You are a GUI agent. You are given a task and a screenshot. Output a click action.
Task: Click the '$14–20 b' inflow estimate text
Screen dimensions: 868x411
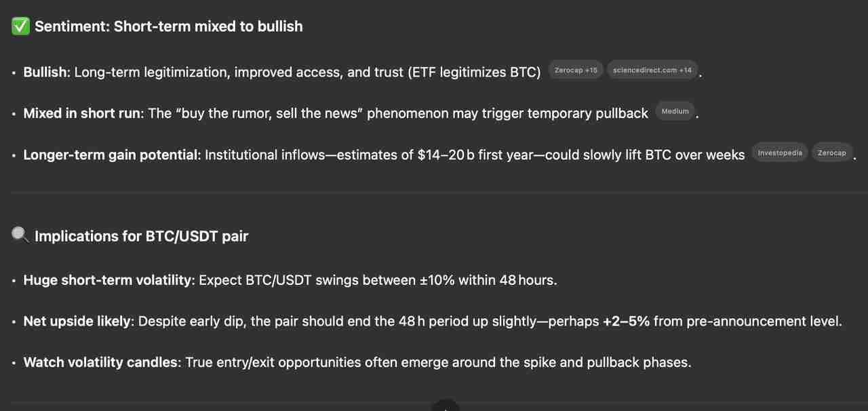point(446,155)
